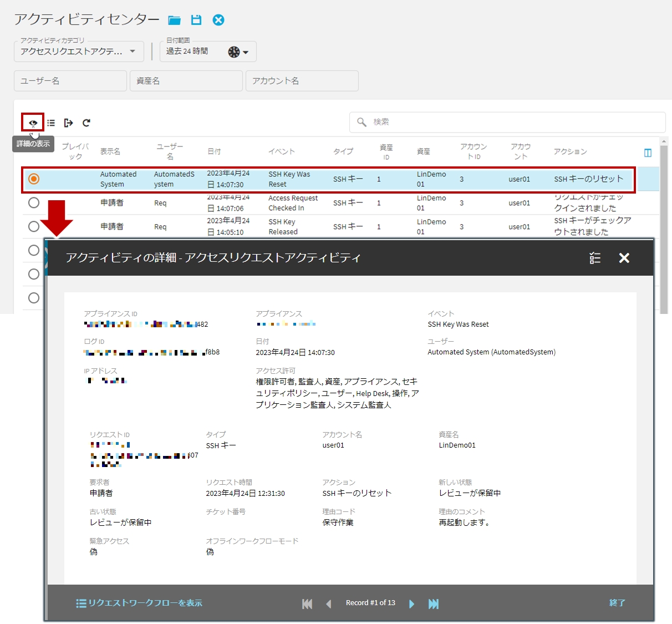Click リクエストワークフローを表示 link
This screenshot has width=672, height=624.
click(x=139, y=603)
